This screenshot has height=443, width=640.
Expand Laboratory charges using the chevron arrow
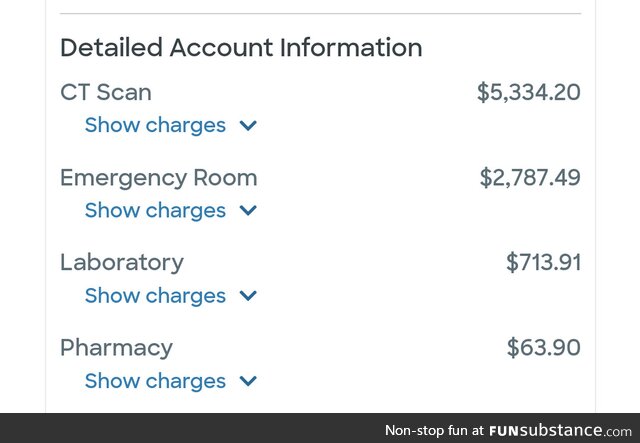click(x=249, y=296)
